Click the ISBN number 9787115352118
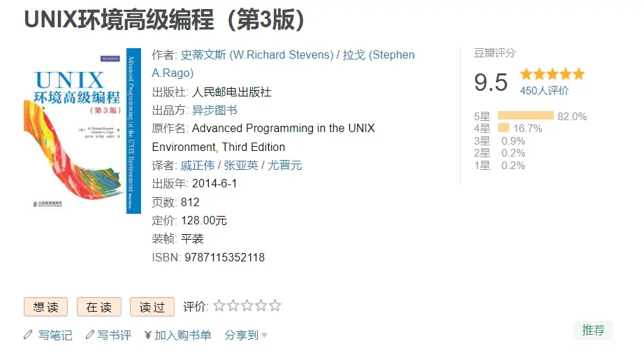Viewport: 644px width, 355px height. [x=225, y=258]
